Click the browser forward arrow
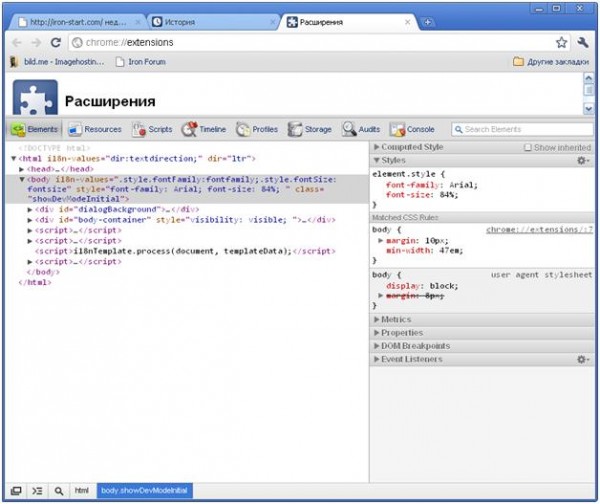The image size is (600, 504). [x=36, y=42]
